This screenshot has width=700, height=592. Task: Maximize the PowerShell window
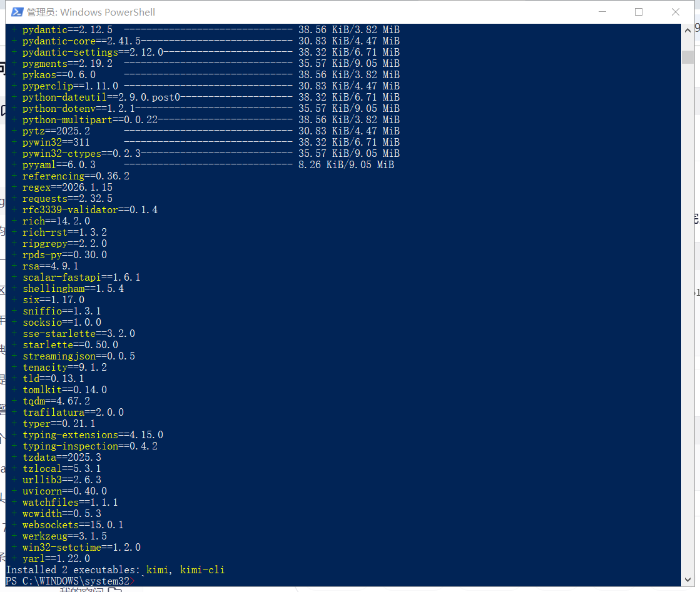(x=639, y=12)
